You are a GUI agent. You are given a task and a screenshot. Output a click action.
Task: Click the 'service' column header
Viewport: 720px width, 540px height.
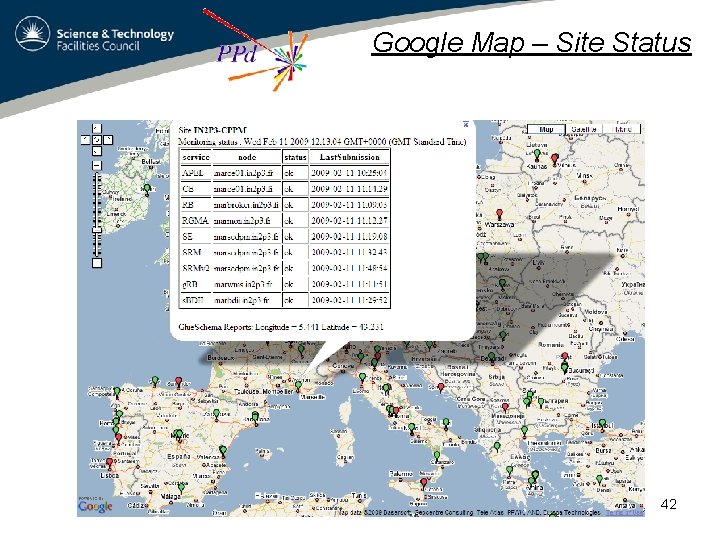click(x=196, y=157)
